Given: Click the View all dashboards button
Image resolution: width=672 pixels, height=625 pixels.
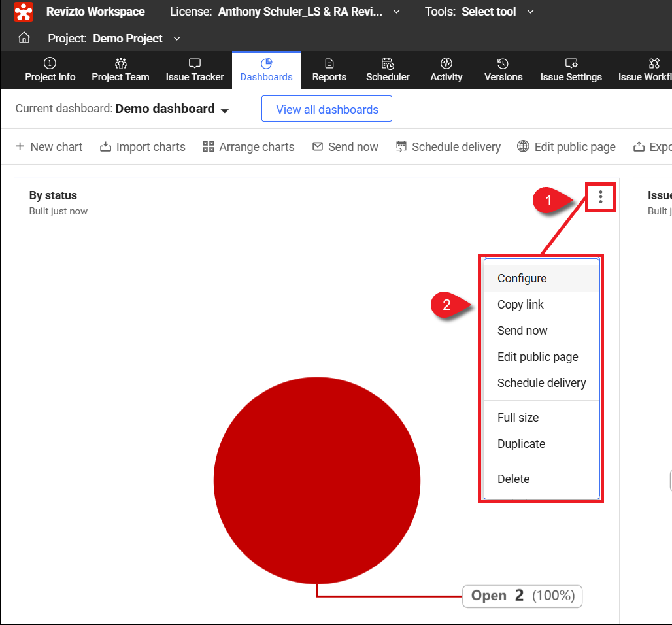Looking at the screenshot, I should [327, 109].
